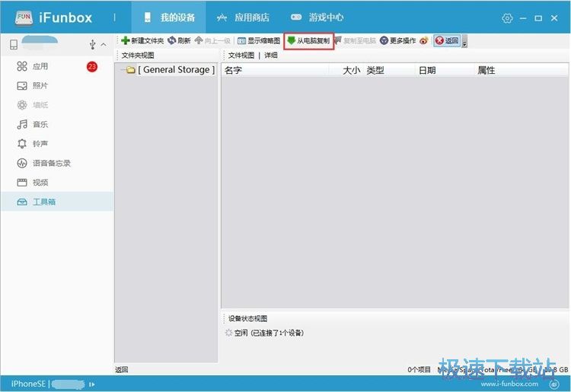This screenshot has height=392, width=571.
Task: Click the Weibo icon in toolbar
Action: pyautogui.click(x=424, y=40)
